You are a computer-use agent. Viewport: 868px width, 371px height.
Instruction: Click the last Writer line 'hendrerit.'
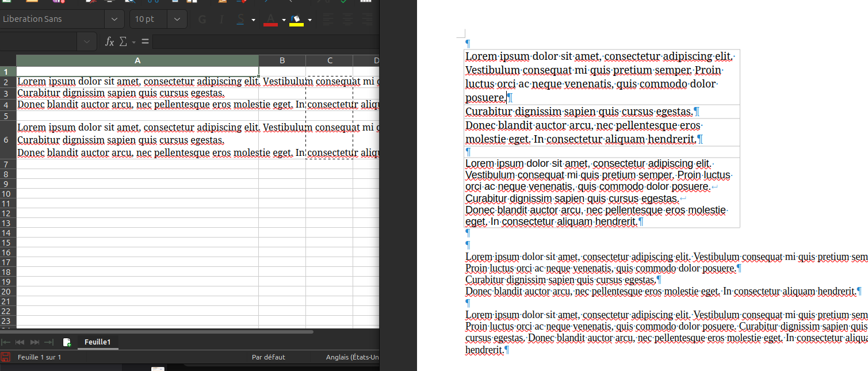pos(487,349)
